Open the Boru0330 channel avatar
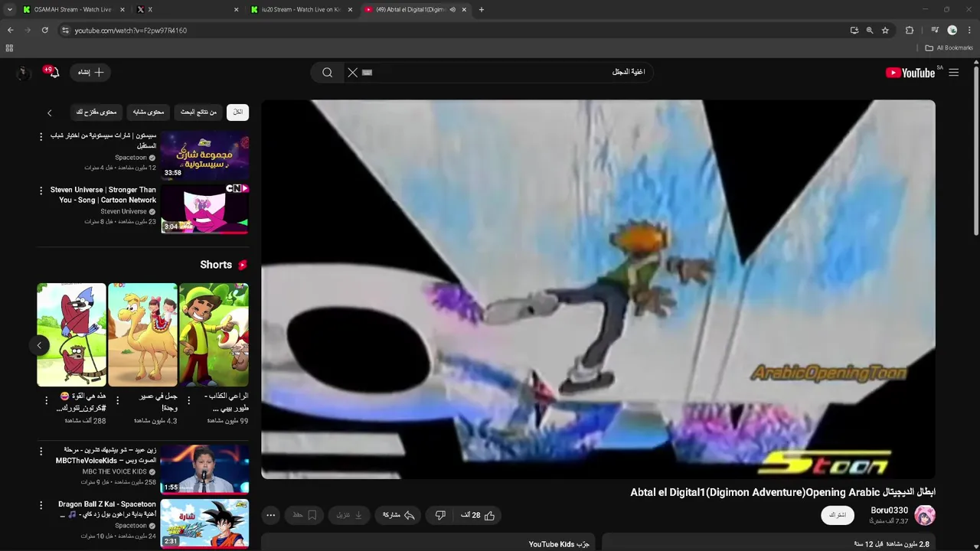Screen dimensions: 980x551 [925, 515]
